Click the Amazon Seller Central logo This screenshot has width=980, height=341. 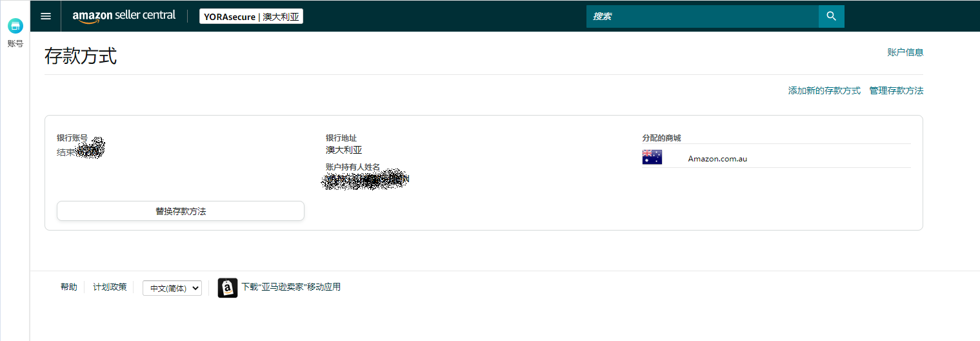(x=124, y=16)
